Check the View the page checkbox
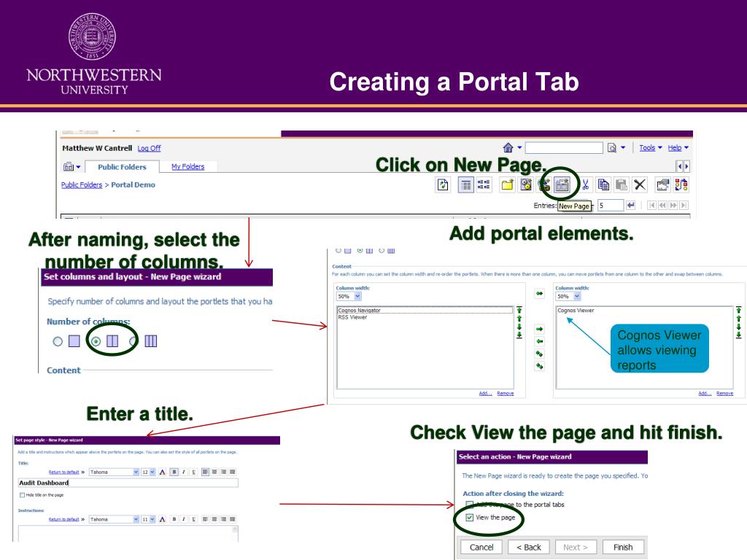The image size is (747, 560). 469,517
